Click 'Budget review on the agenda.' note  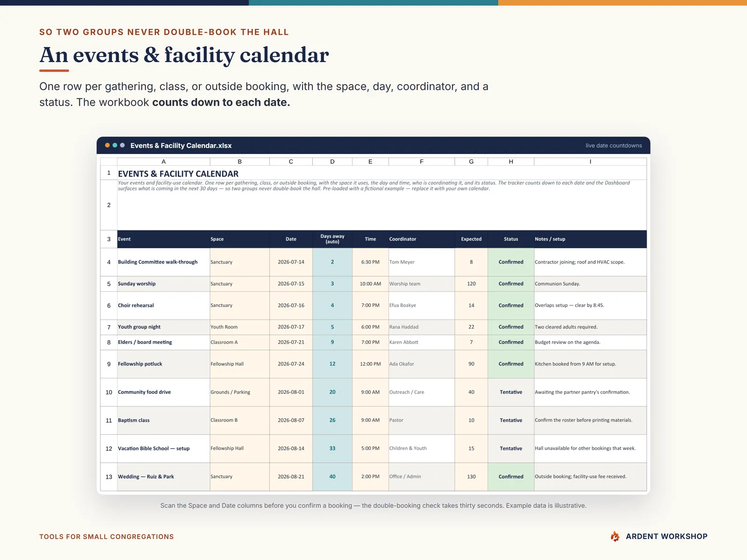click(x=590, y=343)
